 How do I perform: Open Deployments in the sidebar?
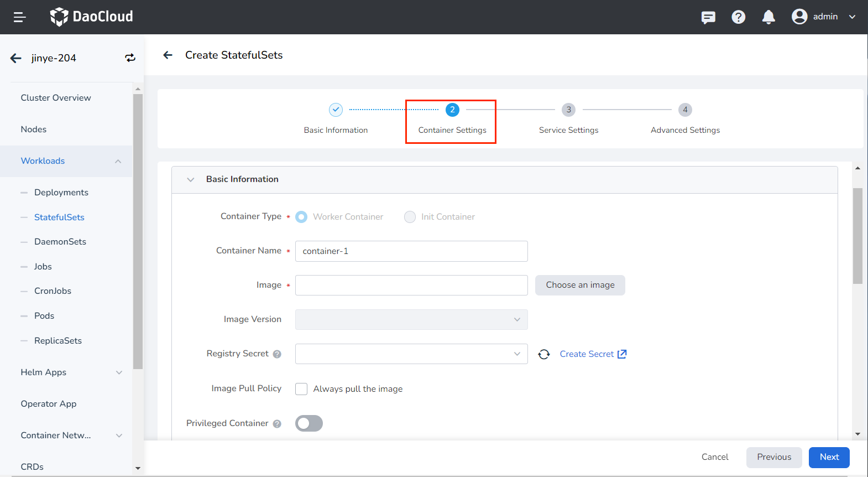pos(61,193)
